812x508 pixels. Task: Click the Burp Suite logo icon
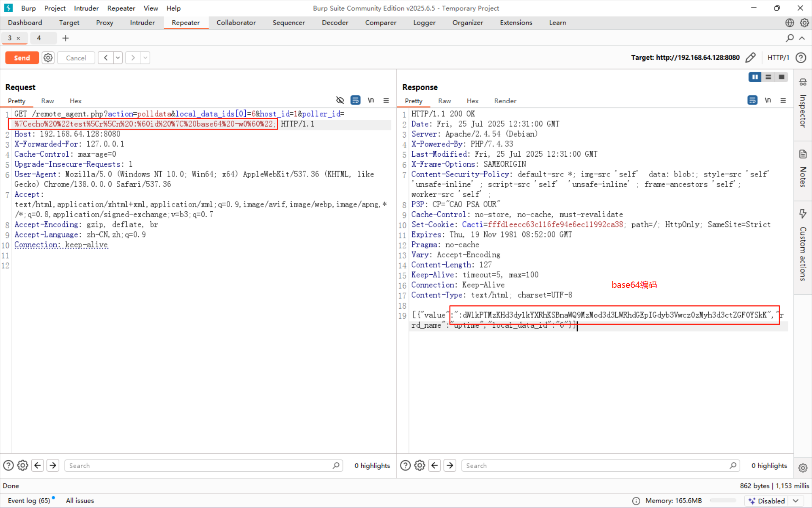(x=8, y=8)
